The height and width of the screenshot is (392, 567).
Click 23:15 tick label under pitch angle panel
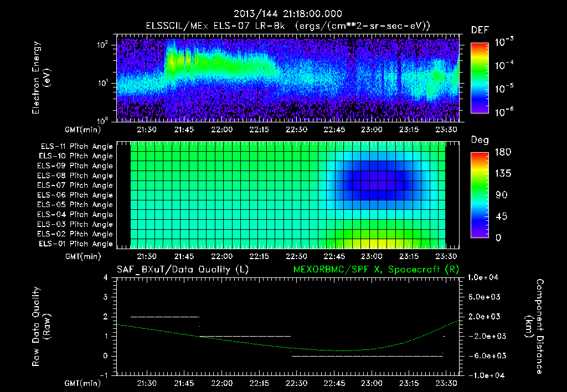pyautogui.click(x=409, y=256)
